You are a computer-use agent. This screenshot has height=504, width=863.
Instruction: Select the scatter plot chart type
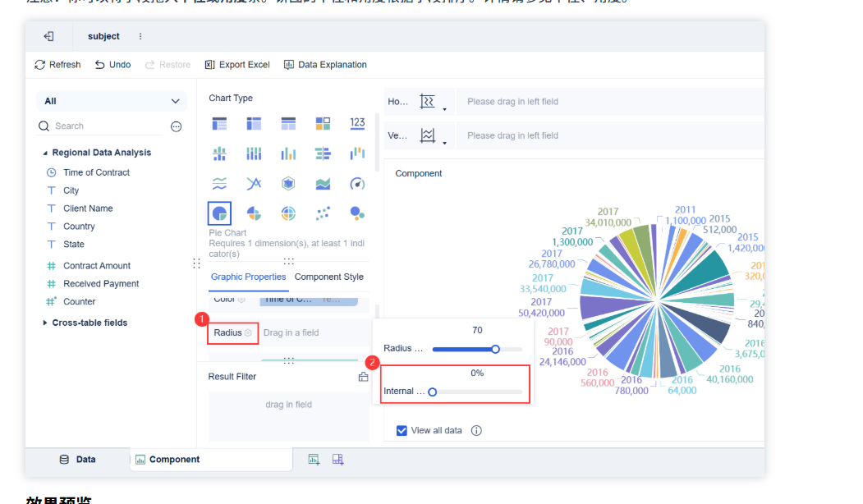(323, 213)
